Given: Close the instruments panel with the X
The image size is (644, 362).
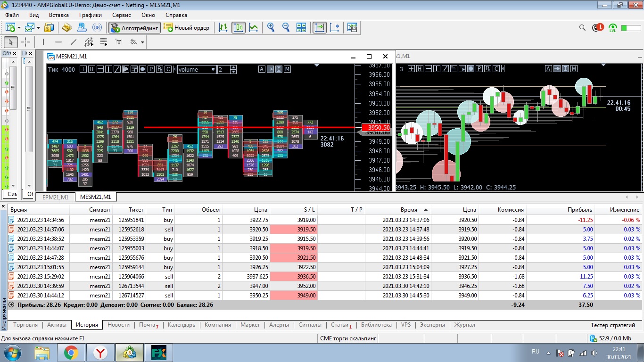Looking at the screenshot, I should (x=4, y=206).
